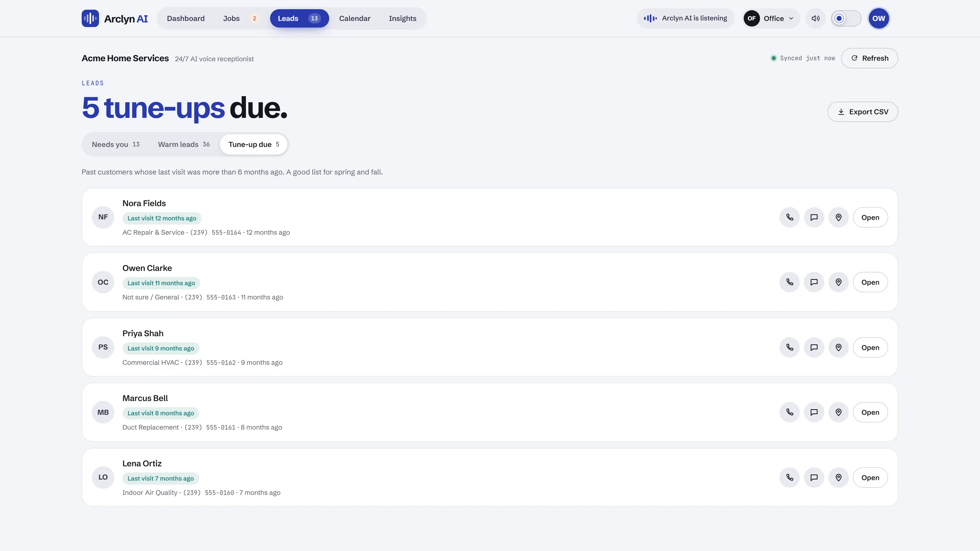The width and height of the screenshot is (980, 551).
Task: Show Owen Clarke location pin
Action: pyautogui.click(x=839, y=282)
